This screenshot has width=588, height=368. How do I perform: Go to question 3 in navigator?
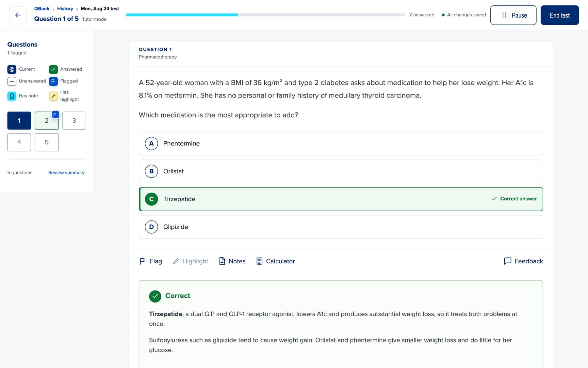(74, 121)
